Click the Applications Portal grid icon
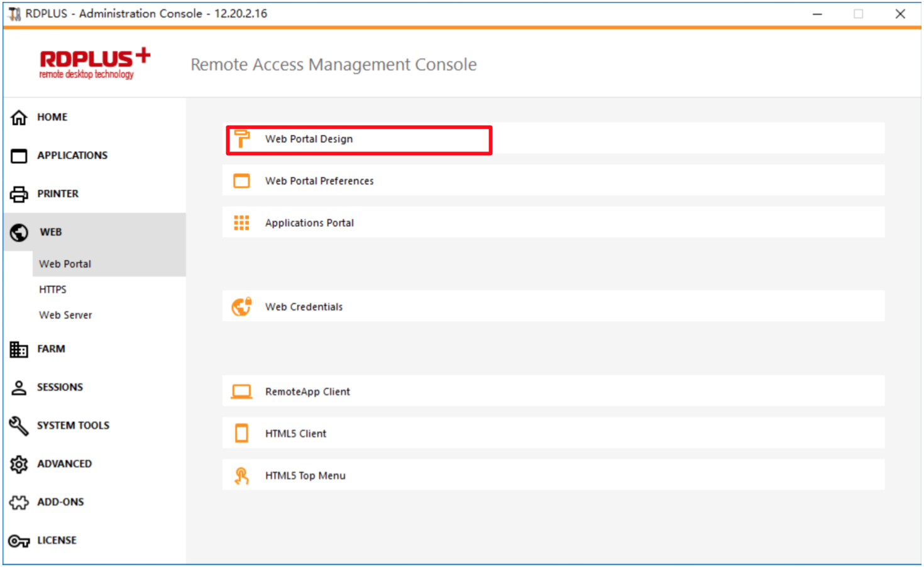 coord(241,223)
